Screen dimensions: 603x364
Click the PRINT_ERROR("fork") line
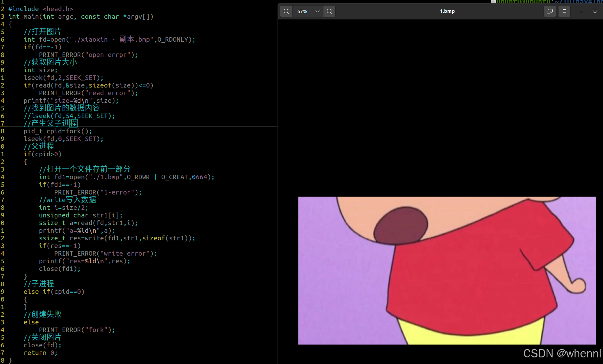77,330
